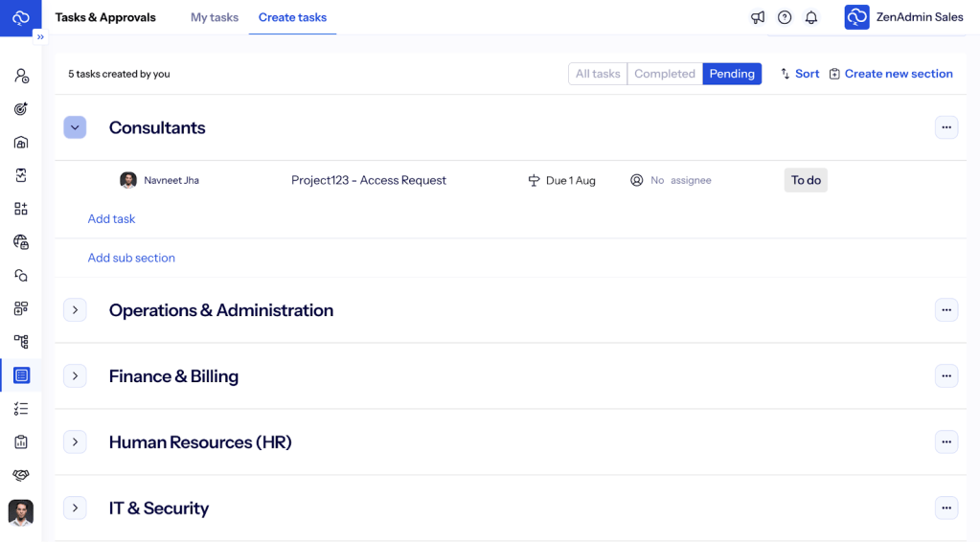Open the notifications bell

click(811, 17)
